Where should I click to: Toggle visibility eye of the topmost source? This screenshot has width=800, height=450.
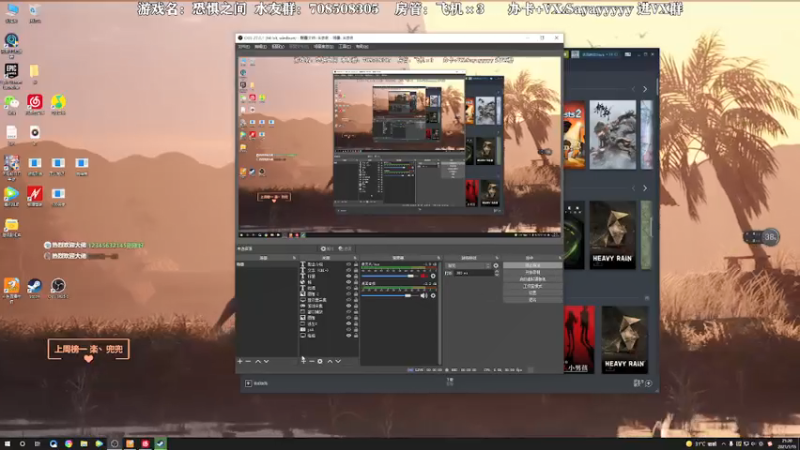coord(349,264)
